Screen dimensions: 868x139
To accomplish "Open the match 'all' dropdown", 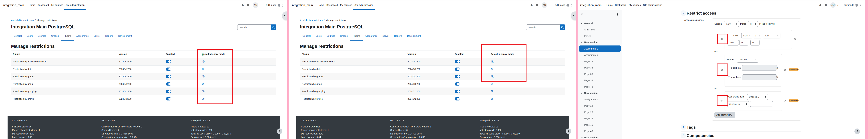I will [x=753, y=24].
